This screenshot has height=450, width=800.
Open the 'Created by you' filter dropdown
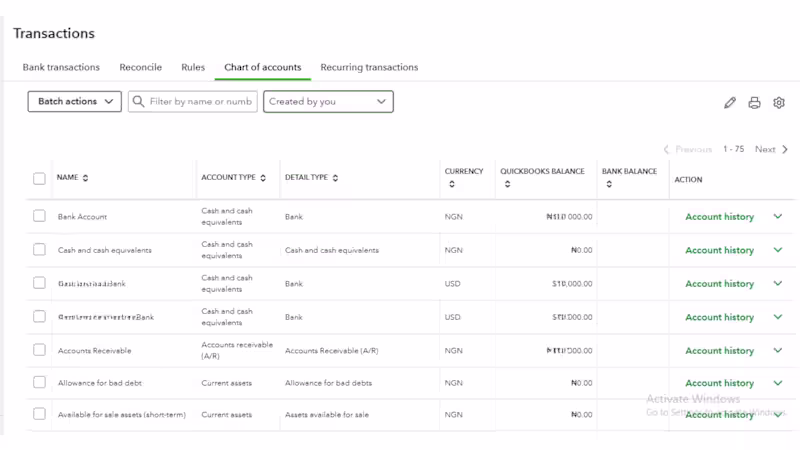[x=328, y=101]
